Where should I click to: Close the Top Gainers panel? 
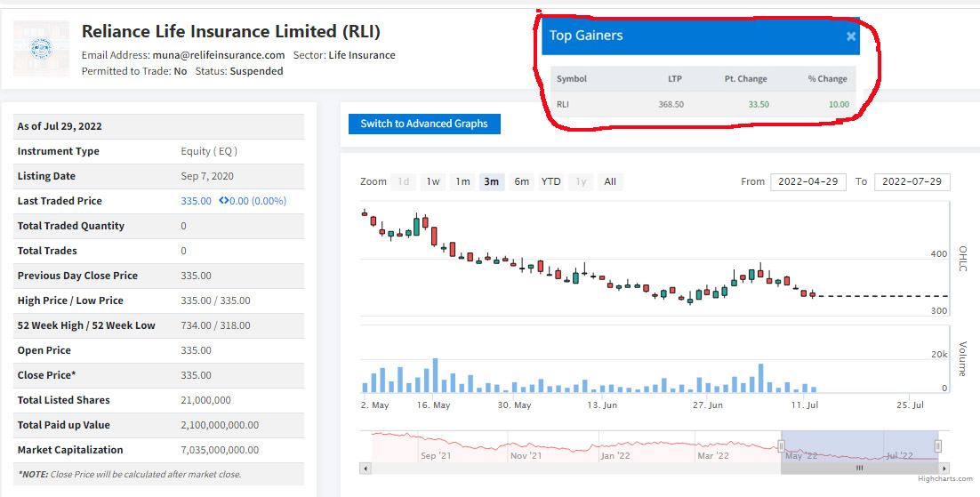pyautogui.click(x=850, y=36)
